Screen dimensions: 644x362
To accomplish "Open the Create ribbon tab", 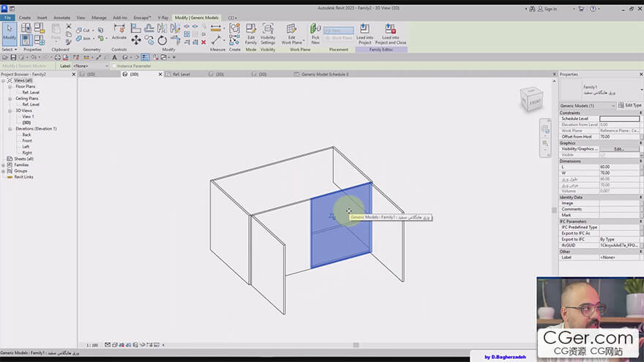I will (x=25, y=18).
